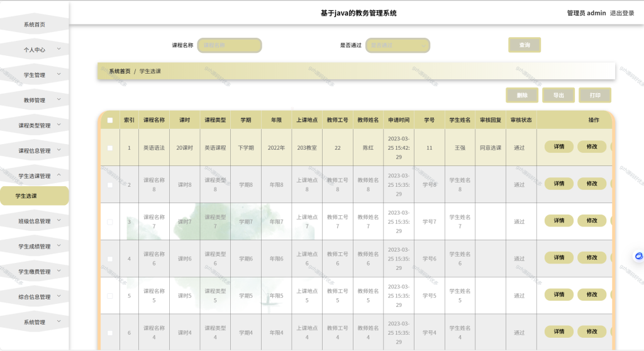The height and width of the screenshot is (351, 644).
Task: Click 系统首页 in the breadcrumb
Action: [x=119, y=71]
